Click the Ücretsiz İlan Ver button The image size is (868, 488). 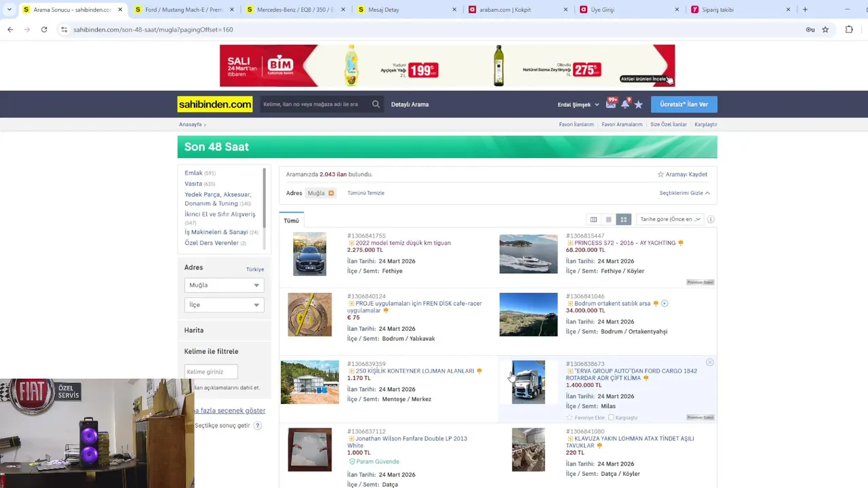pos(684,104)
